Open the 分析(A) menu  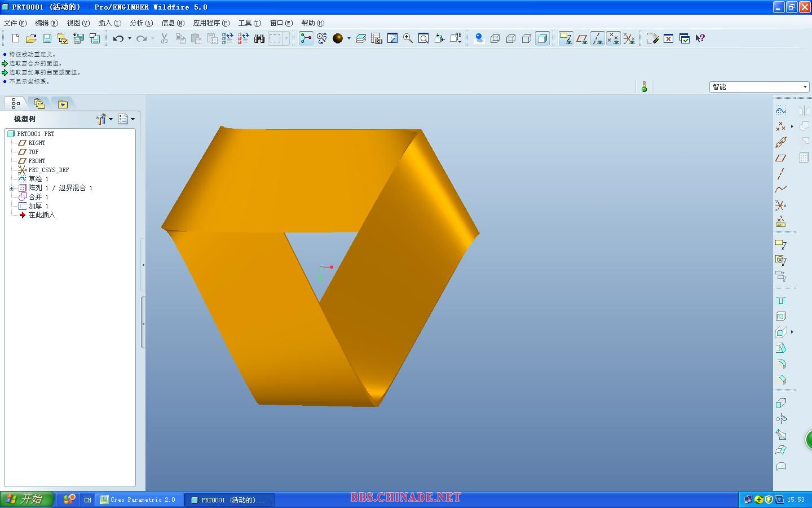(142, 23)
